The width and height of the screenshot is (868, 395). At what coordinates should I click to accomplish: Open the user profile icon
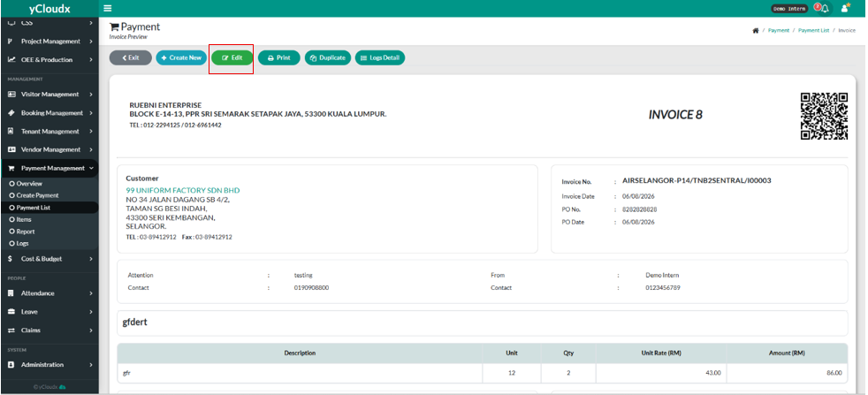tap(845, 8)
